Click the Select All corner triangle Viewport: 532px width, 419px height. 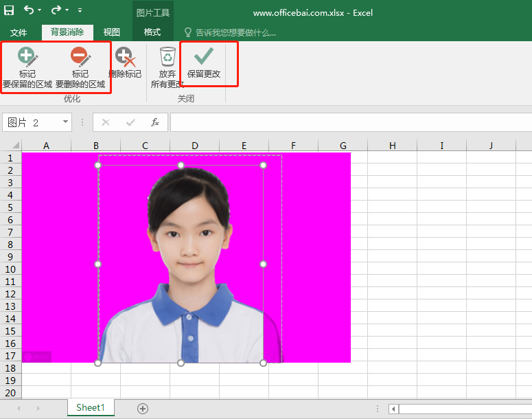15,146
